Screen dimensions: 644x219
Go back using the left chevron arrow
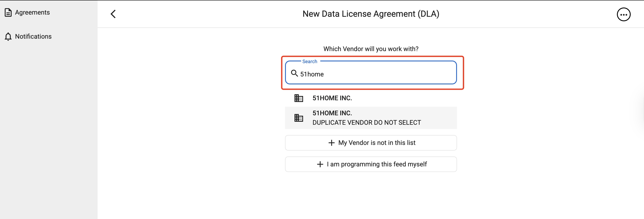(113, 14)
